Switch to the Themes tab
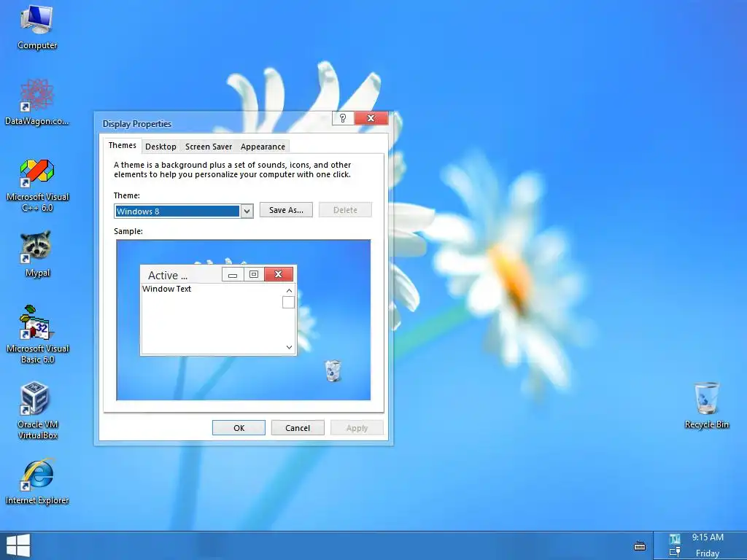 point(123,145)
